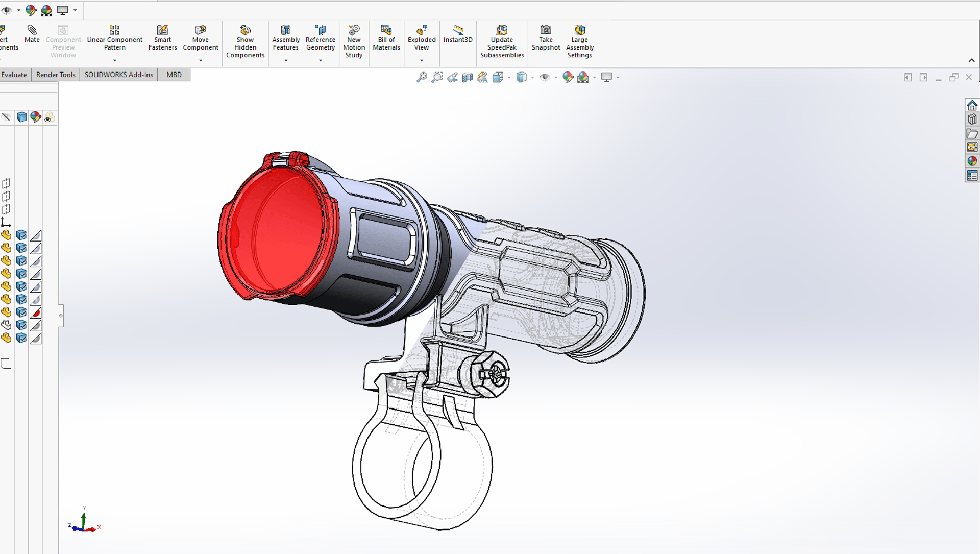The width and height of the screenshot is (980, 554).
Task: Activate the Move Component tool
Action: point(201,38)
